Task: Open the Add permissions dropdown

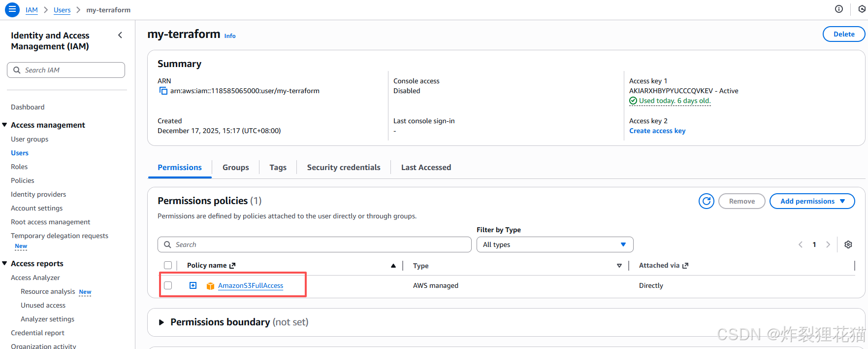Action: click(812, 201)
